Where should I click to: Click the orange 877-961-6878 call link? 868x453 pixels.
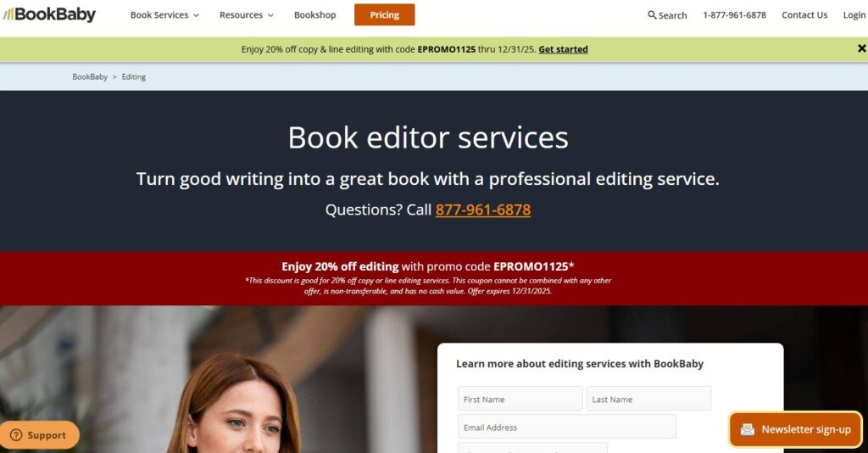(x=482, y=210)
